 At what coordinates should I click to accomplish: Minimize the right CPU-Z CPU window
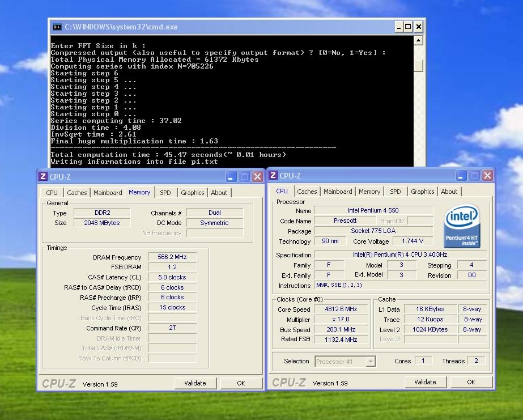(x=461, y=176)
